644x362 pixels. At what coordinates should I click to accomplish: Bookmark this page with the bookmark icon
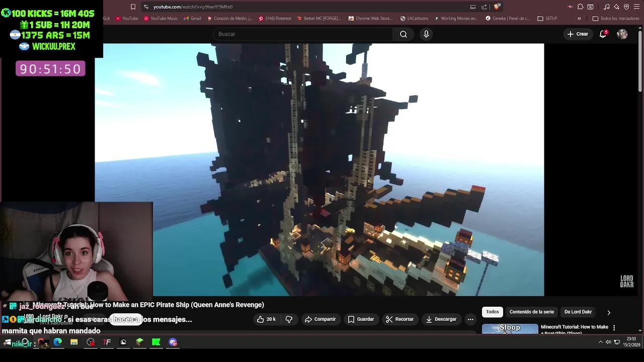[133, 7]
